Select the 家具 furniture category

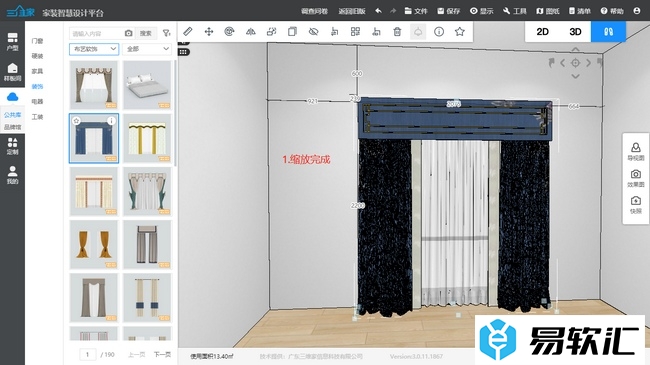(37, 71)
